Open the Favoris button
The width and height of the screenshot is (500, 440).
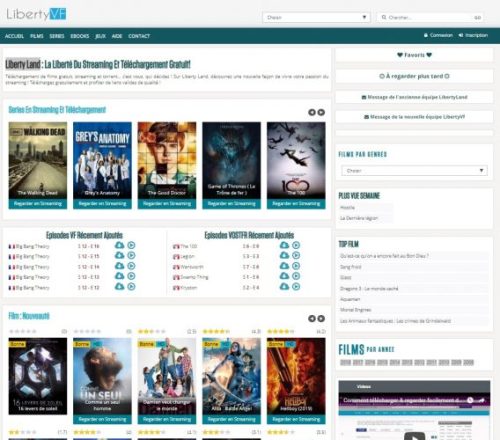pyautogui.click(x=414, y=55)
